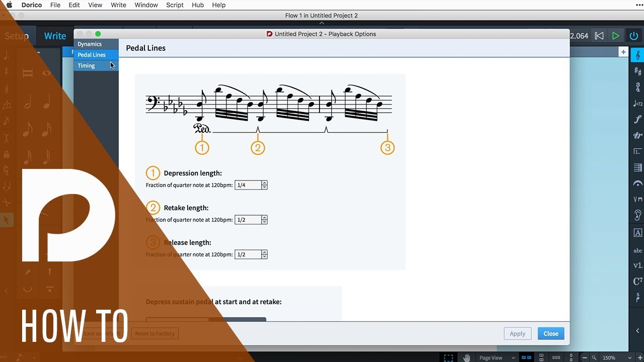Edit the Depression length fraction field
Viewport: 644px width, 362px height.
248,185
